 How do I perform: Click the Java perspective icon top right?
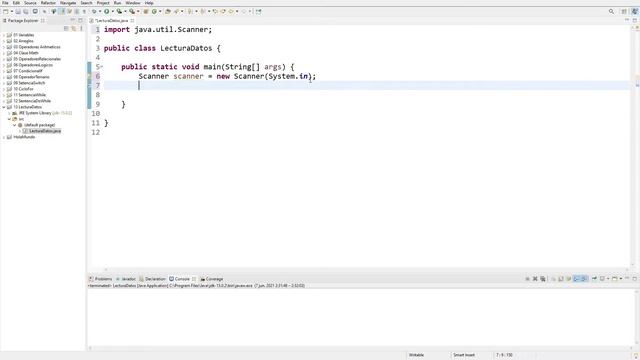click(x=635, y=11)
